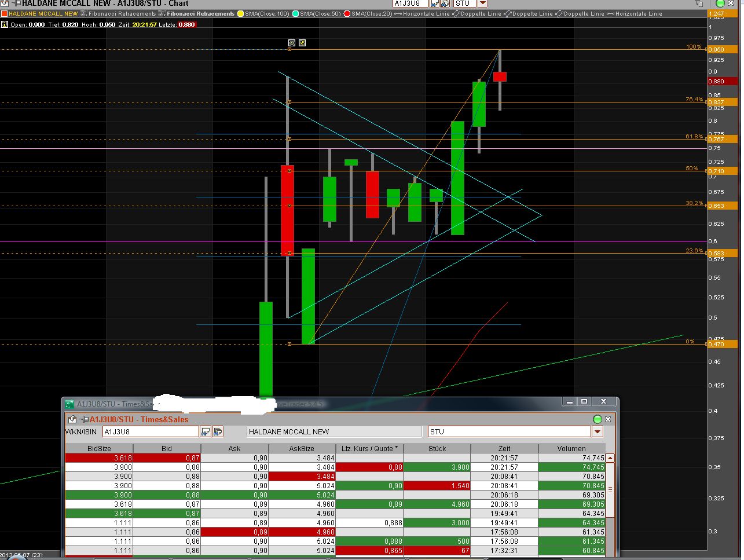This screenshot has width=744, height=560.
Task: Click the SMA(Close;50) cyan indicator legend
Action: pos(317,13)
